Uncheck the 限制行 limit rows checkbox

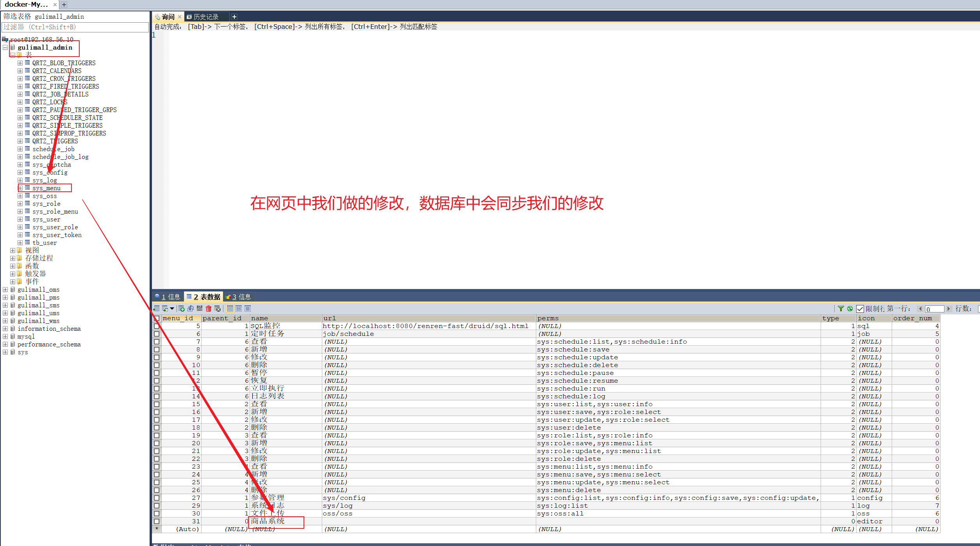pos(860,309)
